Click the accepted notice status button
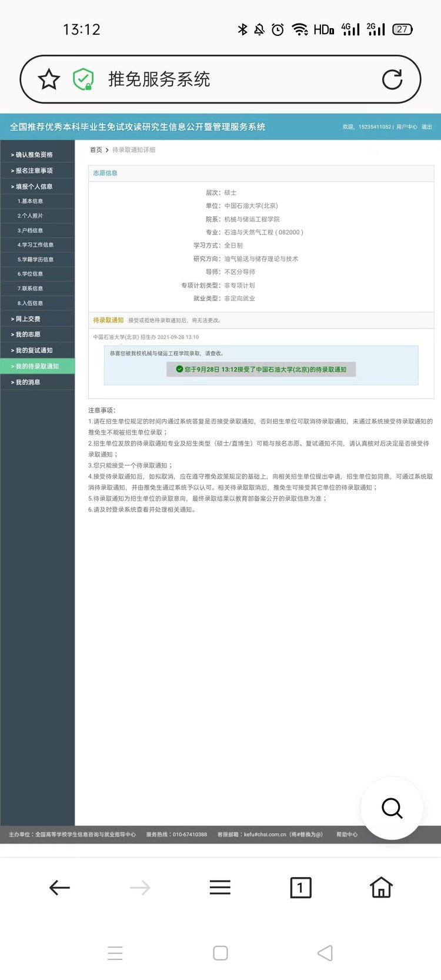Viewport: 441px width, 980px height. (261, 369)
